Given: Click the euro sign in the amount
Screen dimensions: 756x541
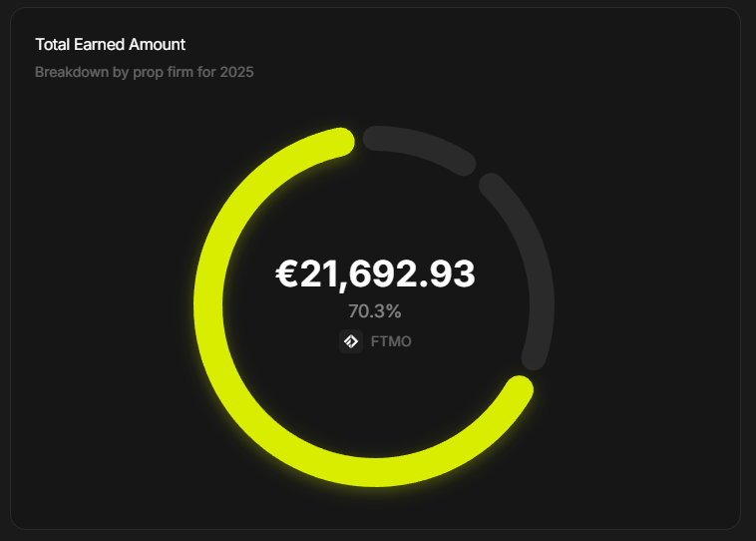Looking at the screenshot, I should coord(286,274).
